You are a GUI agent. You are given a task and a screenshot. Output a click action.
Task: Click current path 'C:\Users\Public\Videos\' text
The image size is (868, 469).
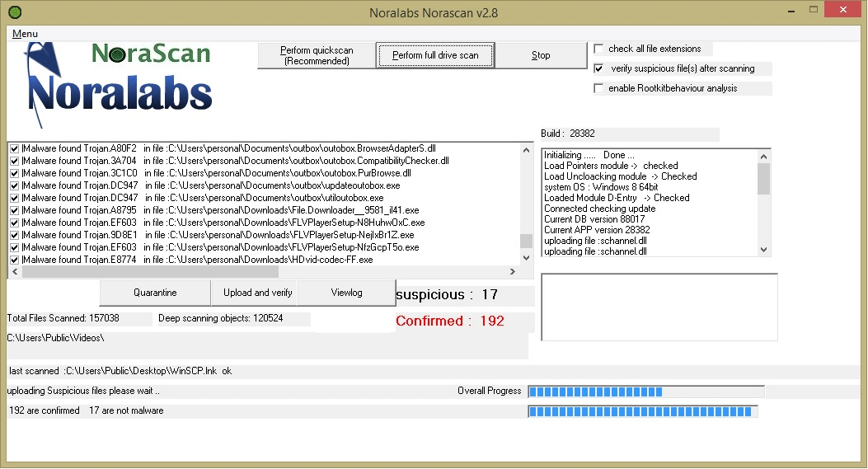(55, 338)
